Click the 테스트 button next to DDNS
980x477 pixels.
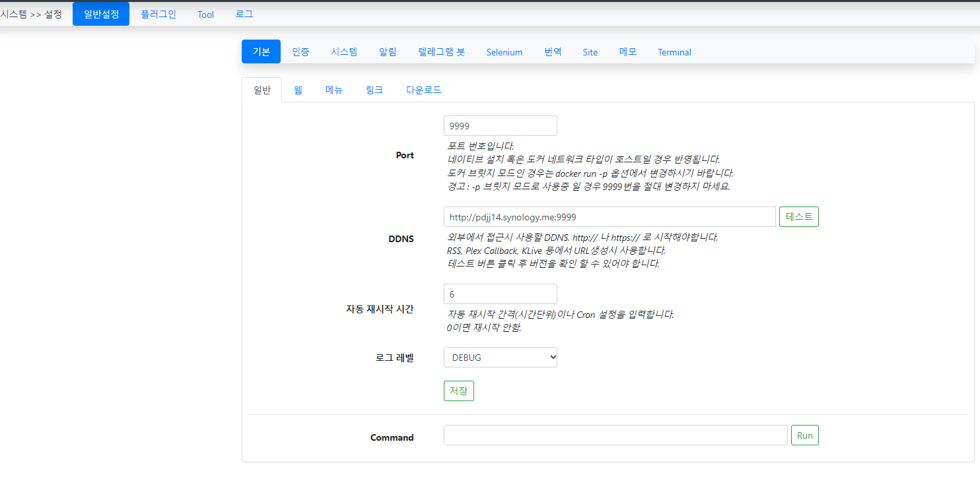(x=798, y=217)
